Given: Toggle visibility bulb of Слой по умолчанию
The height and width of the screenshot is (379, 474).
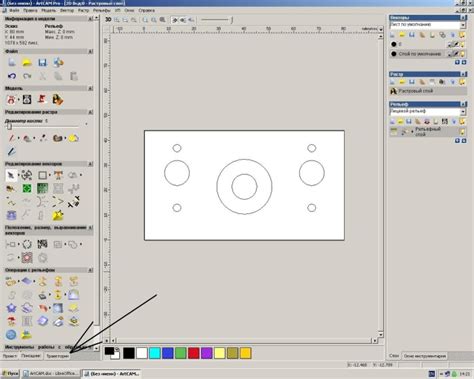Looking at the screenshot, I should pos(462,54).
